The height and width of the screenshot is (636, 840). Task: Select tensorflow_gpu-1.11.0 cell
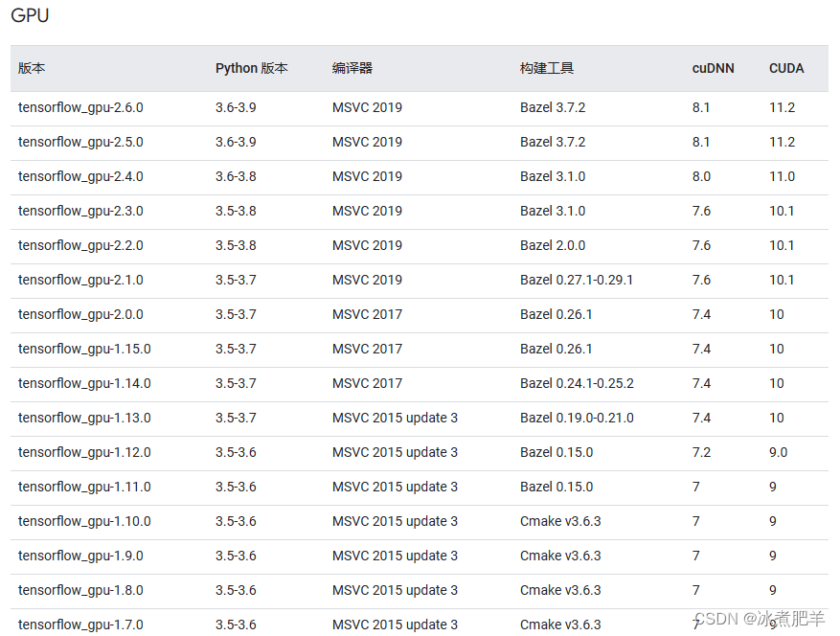(84, 487)
